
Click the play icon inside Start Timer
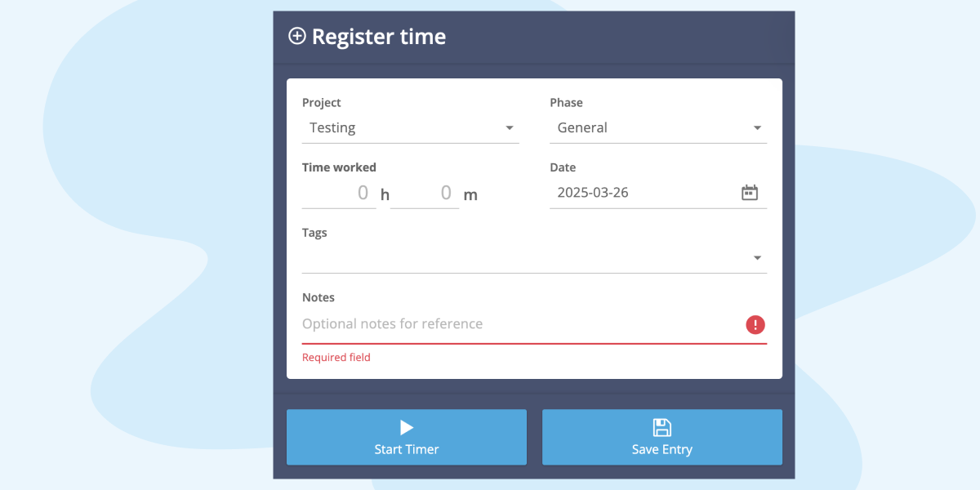[406, 426]
